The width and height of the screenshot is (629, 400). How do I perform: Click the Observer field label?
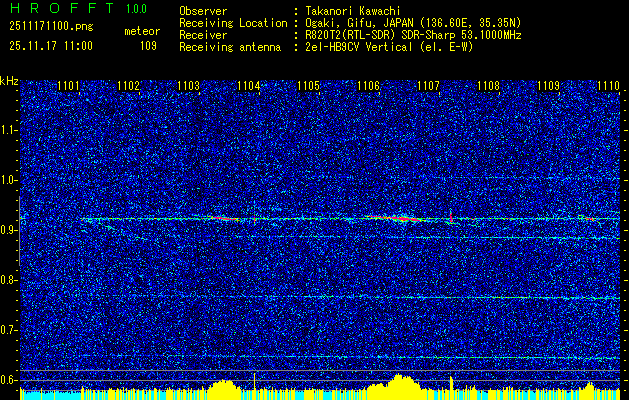(x=203, y=11)
